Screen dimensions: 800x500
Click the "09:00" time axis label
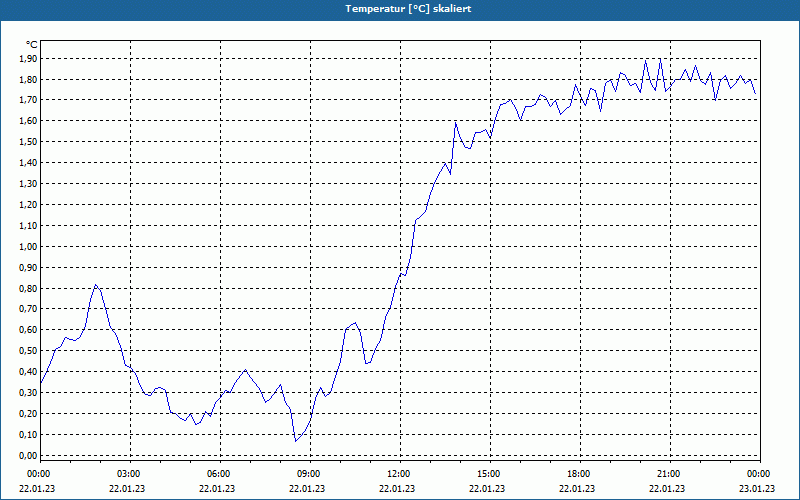[309, 474]
